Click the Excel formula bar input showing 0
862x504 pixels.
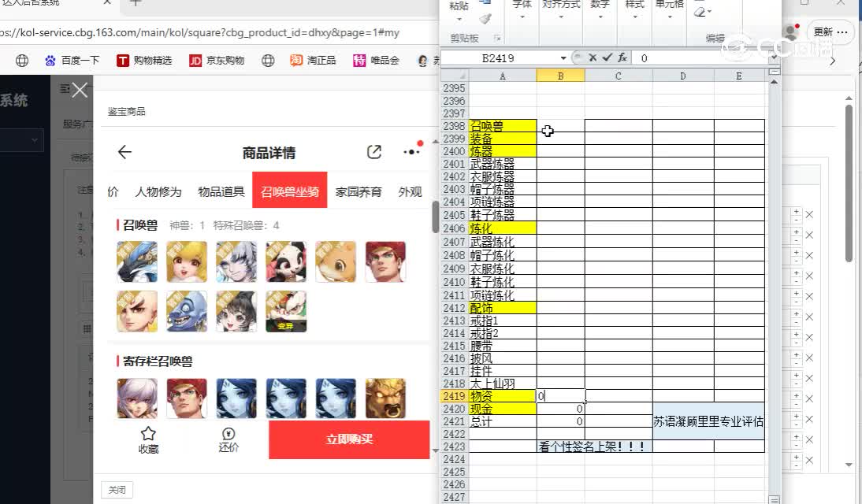click(701, 57)
